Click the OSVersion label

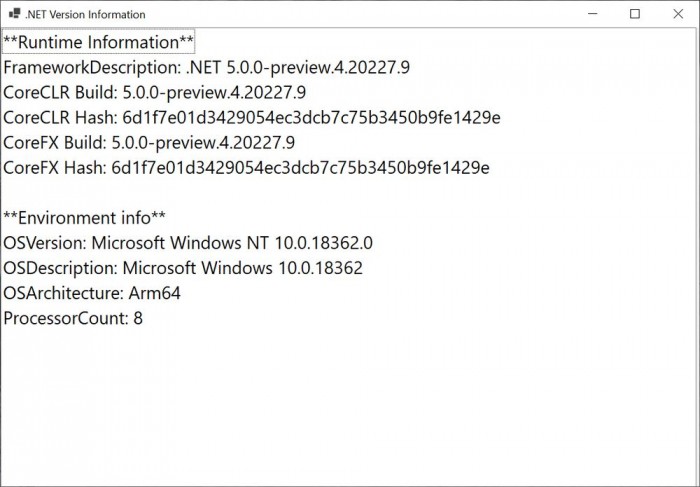(44, 243)
